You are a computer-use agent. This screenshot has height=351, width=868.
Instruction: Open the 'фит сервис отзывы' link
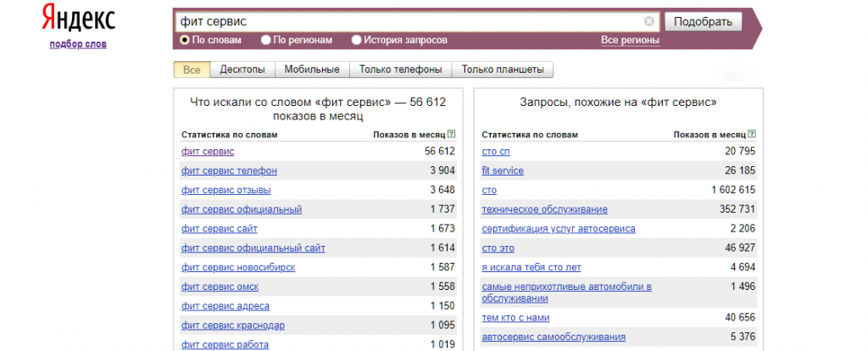225,190
